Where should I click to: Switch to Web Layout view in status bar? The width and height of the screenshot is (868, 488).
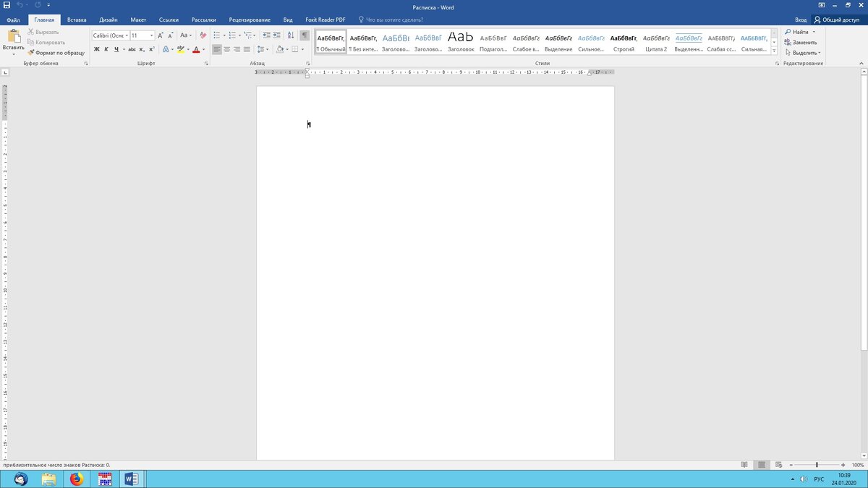778,465
